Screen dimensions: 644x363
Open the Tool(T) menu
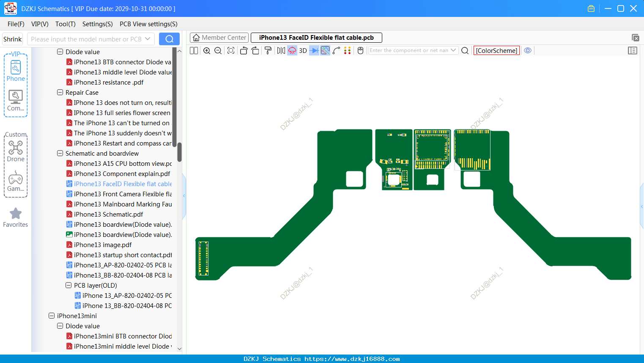click(66, 24)
